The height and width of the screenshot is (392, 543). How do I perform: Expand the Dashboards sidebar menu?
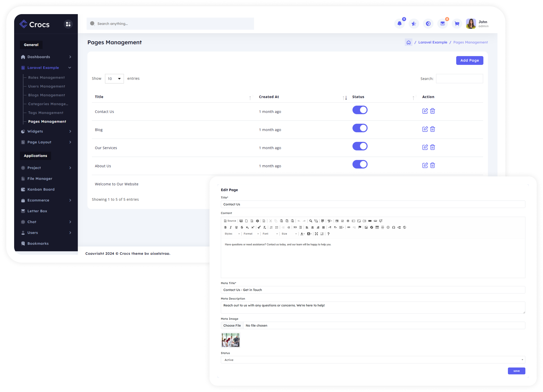tap(46, 57)
